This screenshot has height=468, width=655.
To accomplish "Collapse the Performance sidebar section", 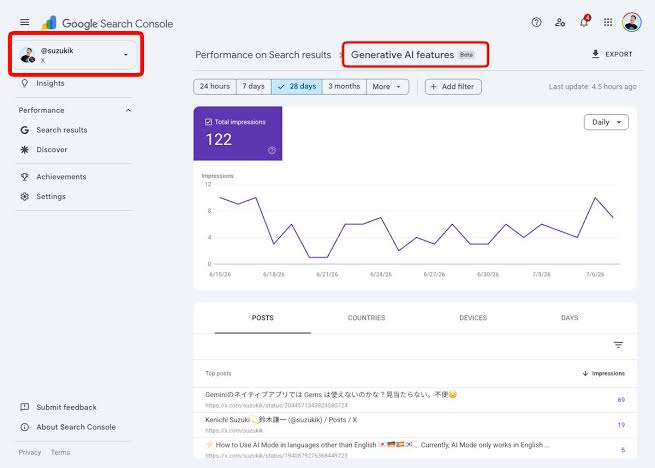I will (x=128, y=110).
